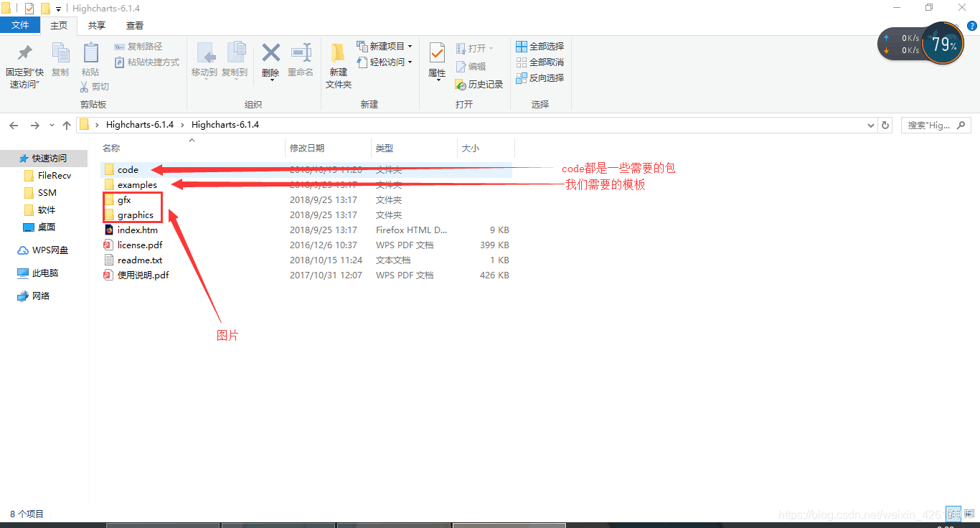The width and height of the screenshot is (980, 528).
Task: Open SSM folder in sidebar
Action: [x=47, y=193]
